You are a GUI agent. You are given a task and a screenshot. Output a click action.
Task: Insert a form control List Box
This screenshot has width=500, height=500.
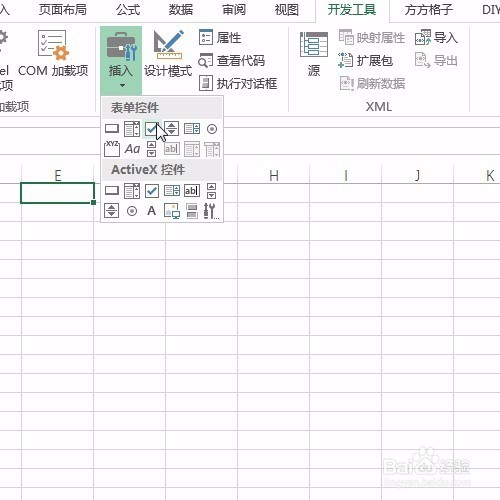[x=192, y=129]
